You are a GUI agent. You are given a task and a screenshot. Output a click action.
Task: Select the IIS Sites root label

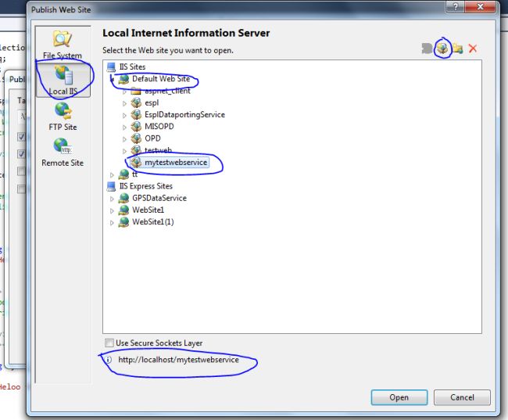[132, 66]
